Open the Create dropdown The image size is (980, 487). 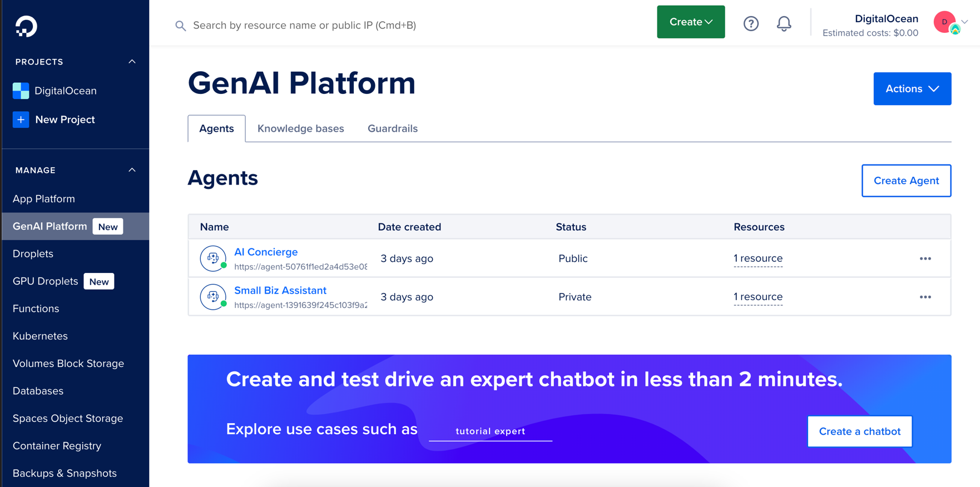tap(690, 22)
